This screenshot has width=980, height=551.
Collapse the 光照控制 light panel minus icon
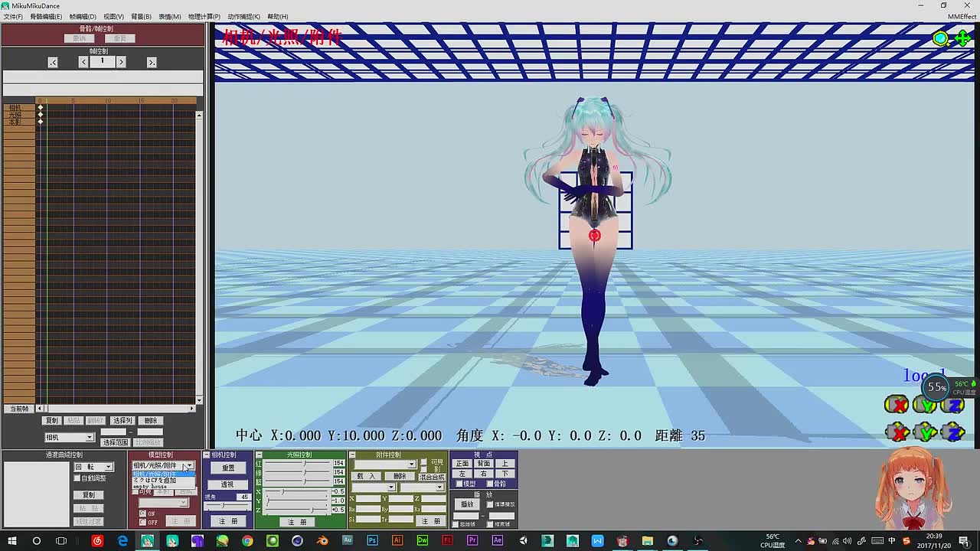[x=260, y=455]
